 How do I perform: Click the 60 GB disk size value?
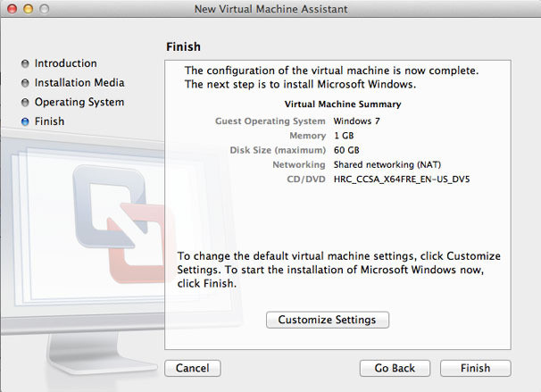[346, 150]
